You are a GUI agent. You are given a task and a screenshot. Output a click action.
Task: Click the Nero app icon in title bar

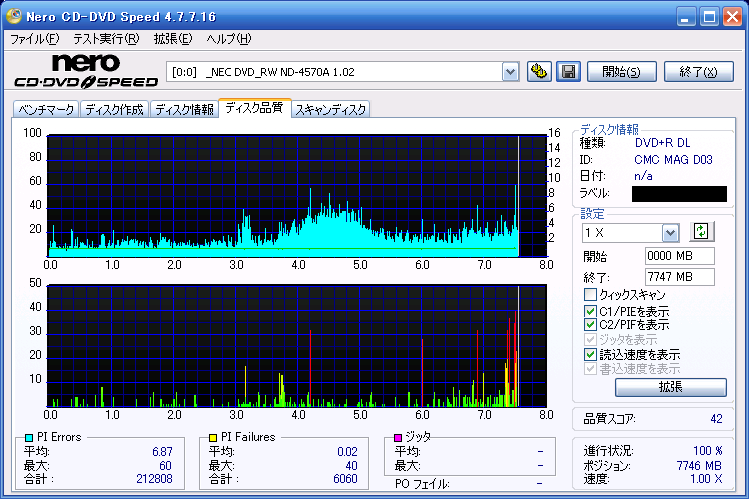tap(14, 16)
